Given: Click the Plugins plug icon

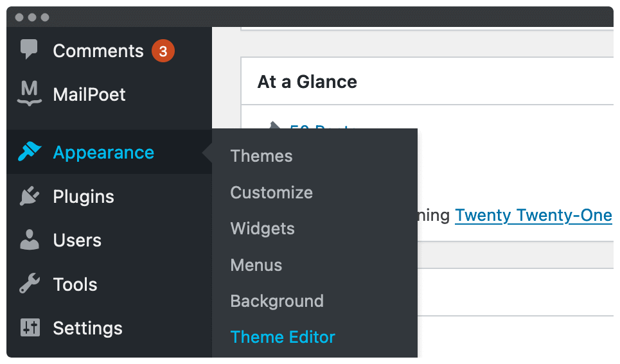Looking at the screenshot, I should click(x=30, y=196).
